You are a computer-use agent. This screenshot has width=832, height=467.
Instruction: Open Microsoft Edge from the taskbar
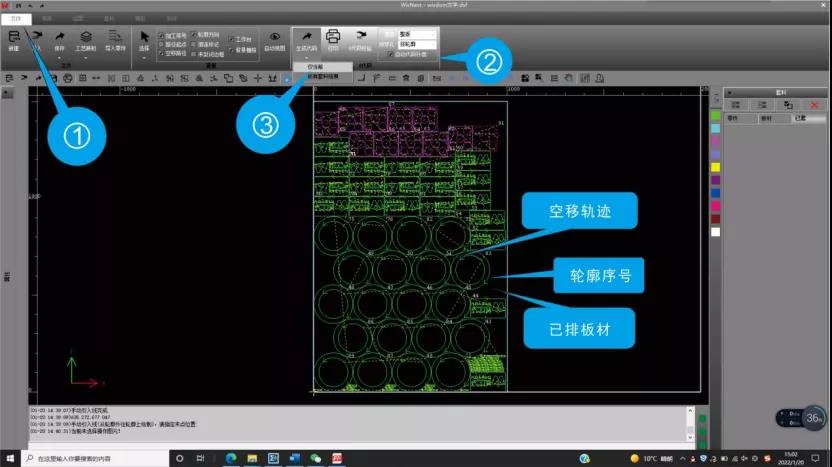231,458
